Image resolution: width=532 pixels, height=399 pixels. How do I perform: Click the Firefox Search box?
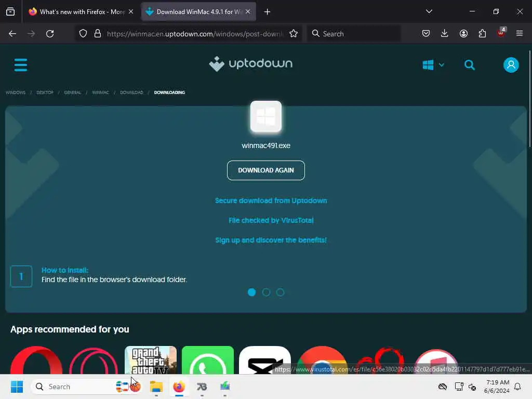point(354,34)
